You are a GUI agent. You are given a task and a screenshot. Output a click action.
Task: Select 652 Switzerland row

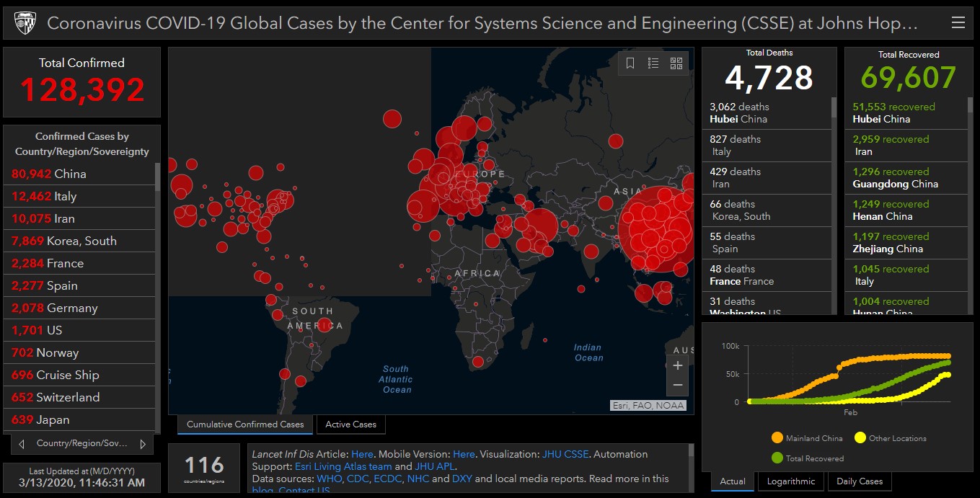pyautogui.click(x=79, y=397)
